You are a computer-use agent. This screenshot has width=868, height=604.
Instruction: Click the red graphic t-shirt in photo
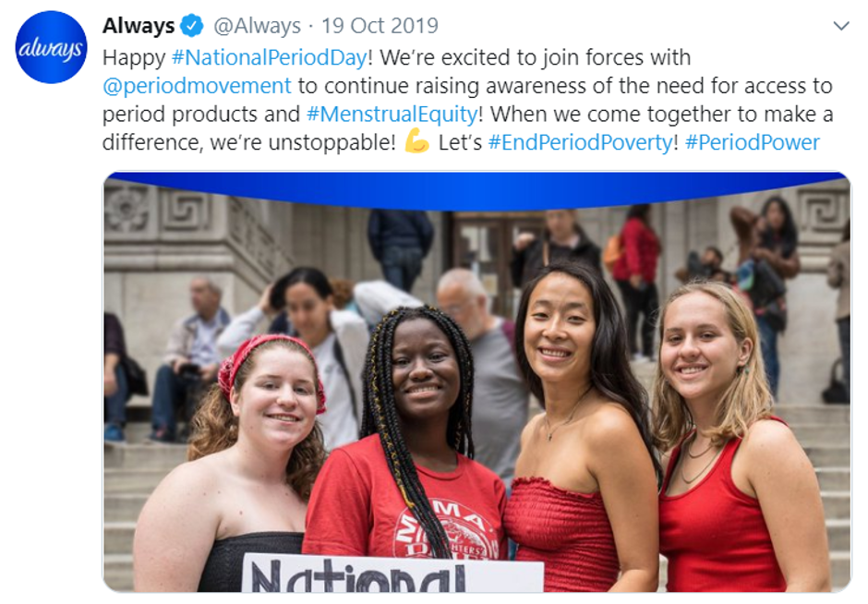pos(405,501)
